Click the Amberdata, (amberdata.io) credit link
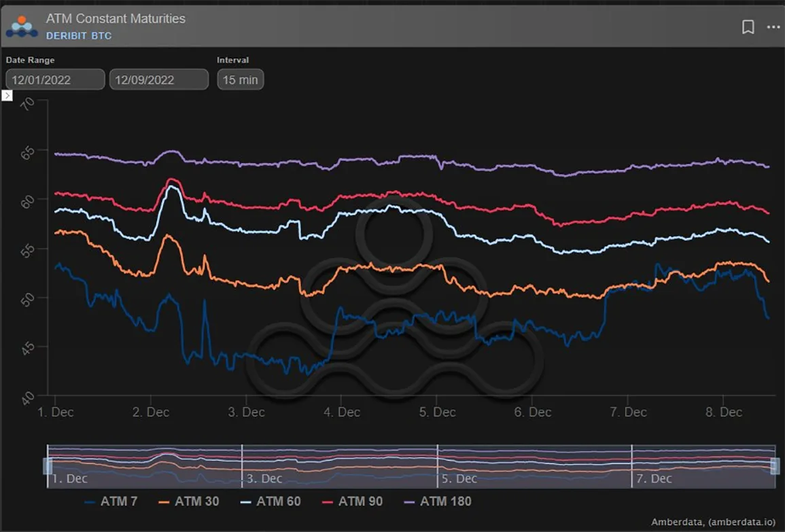Image resolution: width=785 pixels, height=532 pixels. (713, 522)
